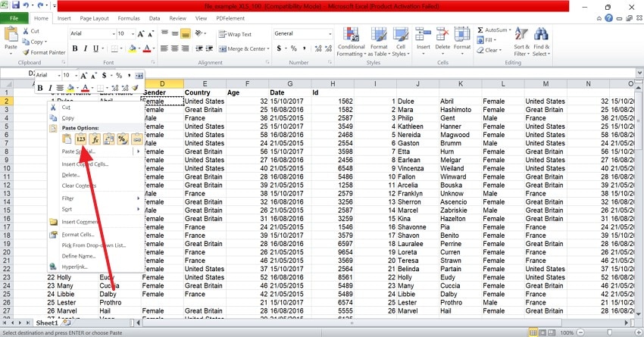
Task: Click the Normal view button in status bar
Action: point(533,332)
